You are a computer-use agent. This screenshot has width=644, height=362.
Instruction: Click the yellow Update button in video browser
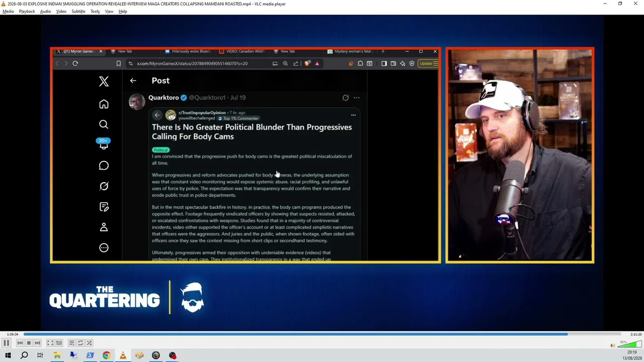[x=428, y=63]
